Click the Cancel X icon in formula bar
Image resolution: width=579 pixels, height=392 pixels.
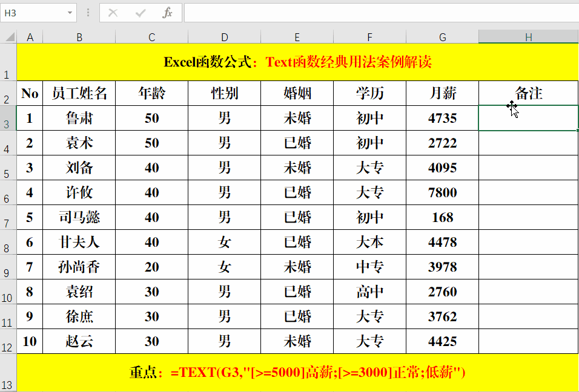(x=113, y=13)
